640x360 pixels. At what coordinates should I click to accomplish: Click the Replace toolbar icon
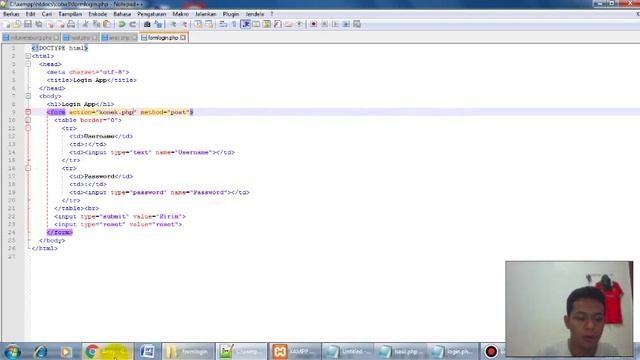[x=158, y=24]
